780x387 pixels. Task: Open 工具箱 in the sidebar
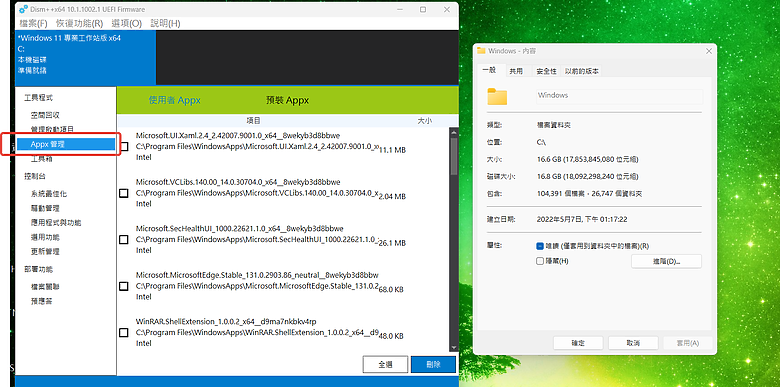[x=42, y=159]
